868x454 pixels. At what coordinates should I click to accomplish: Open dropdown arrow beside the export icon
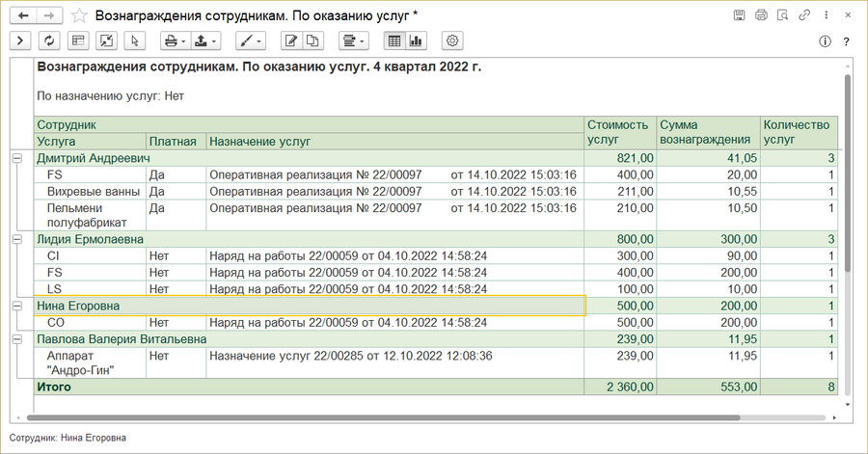click(x=214, y=41)
